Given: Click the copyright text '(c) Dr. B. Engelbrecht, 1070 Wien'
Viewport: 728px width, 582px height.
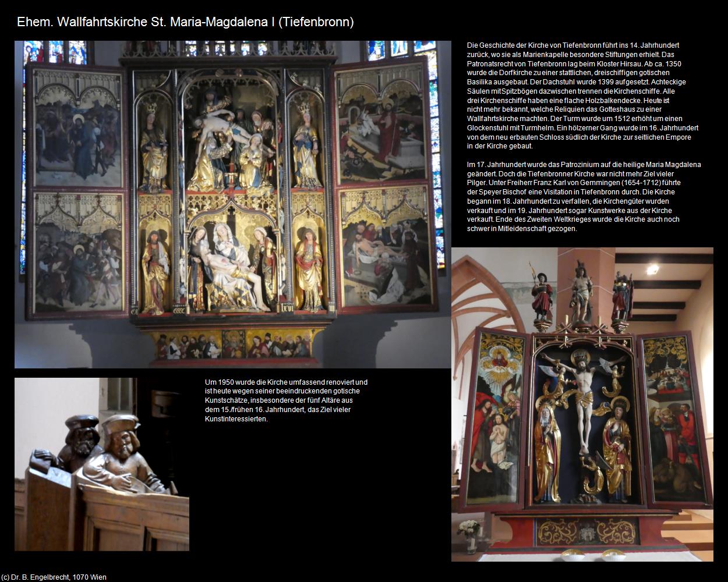Looking at the screenshot, I should pyautogui.click(x=54, y=577).
